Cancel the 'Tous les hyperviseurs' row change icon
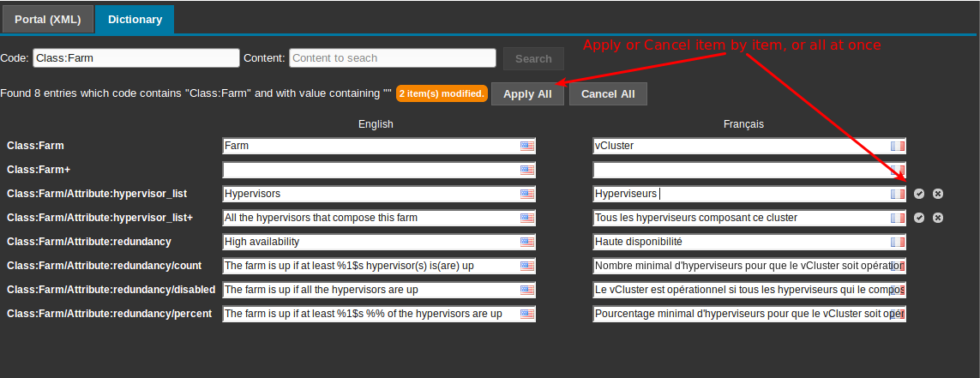The height and width of the screenshot is (378, 980). coord(938,218)
